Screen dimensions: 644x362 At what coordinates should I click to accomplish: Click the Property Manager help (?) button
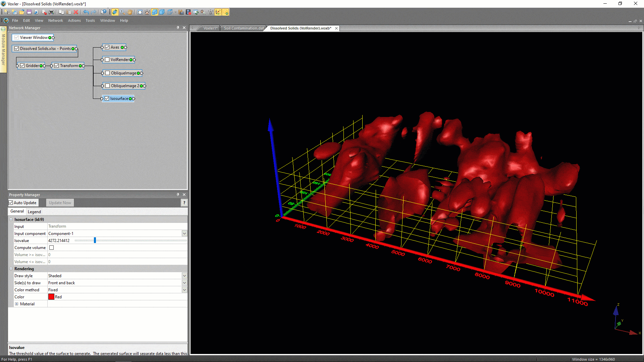pos(184,203)
